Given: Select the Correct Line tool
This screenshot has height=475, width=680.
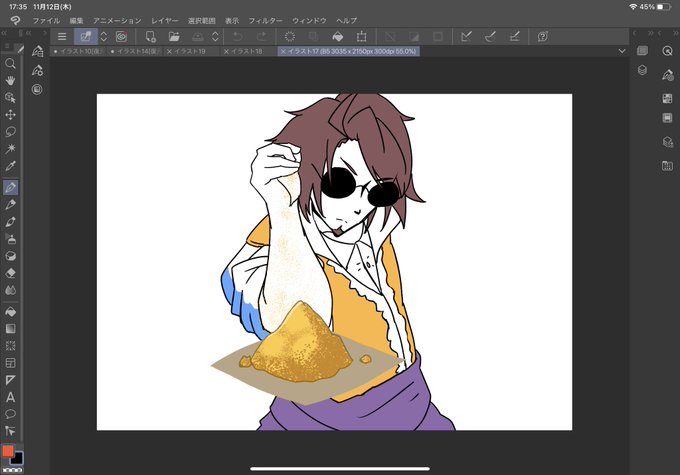Looking at the screenshot, I should pyautogui.click(x=10, y=431).
